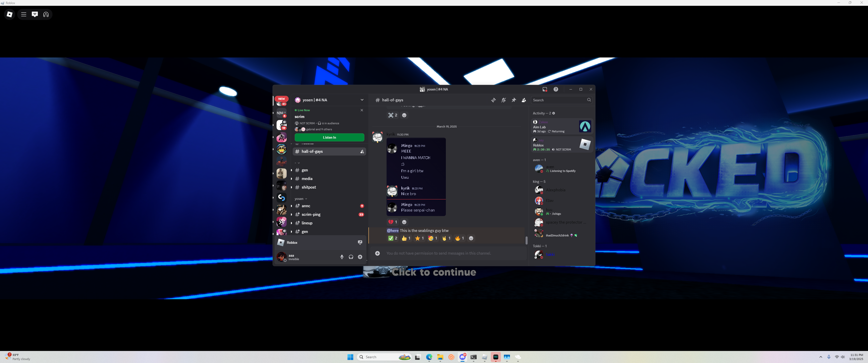Open Threads in channel header
This screenshot has height=363, width=868.
pos(493,100)
